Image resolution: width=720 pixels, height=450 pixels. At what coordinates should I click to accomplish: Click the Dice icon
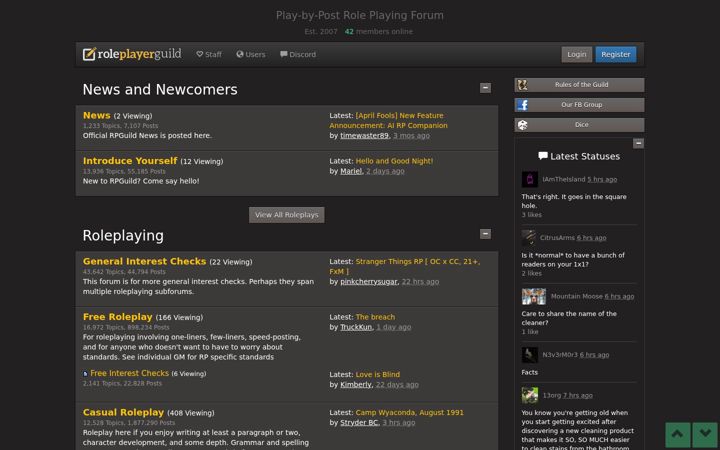coord(523,125)
